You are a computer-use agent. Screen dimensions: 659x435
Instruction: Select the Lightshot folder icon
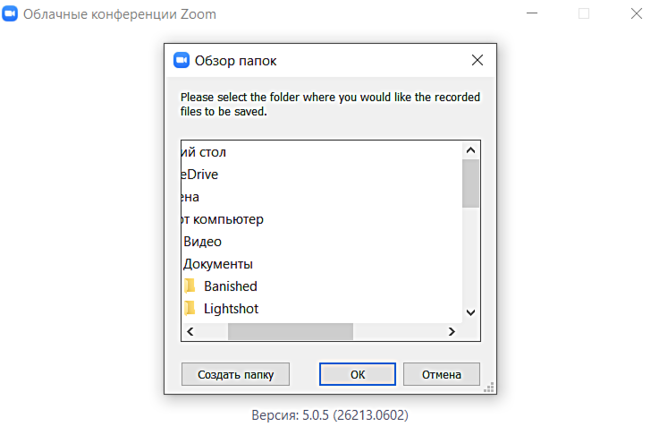pyautogui.click(x=190, y=309)
